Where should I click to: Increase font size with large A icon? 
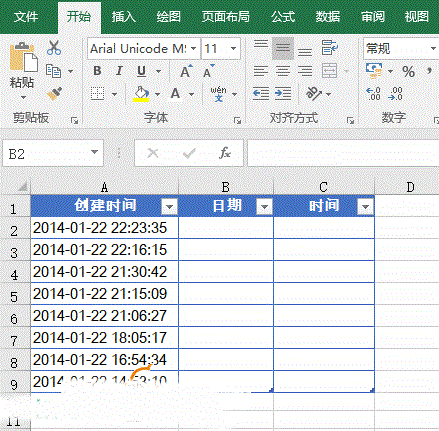point(186,71)
